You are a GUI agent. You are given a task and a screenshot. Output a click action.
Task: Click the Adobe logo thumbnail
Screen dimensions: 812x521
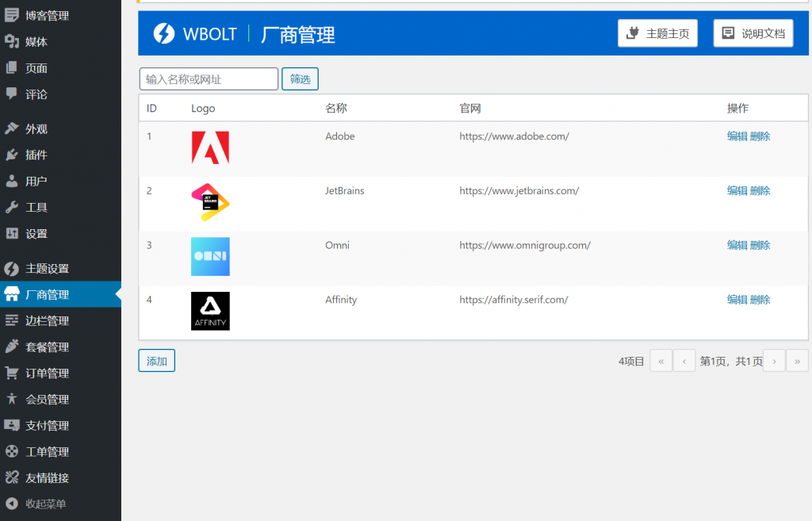click(210, 148)
